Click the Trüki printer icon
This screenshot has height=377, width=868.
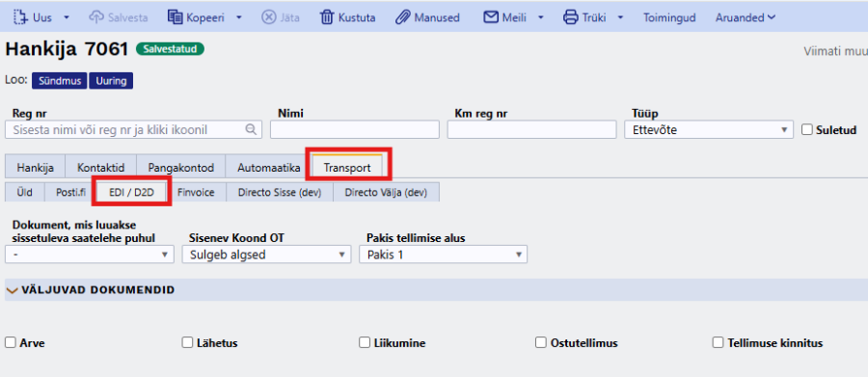click(570, 17)
